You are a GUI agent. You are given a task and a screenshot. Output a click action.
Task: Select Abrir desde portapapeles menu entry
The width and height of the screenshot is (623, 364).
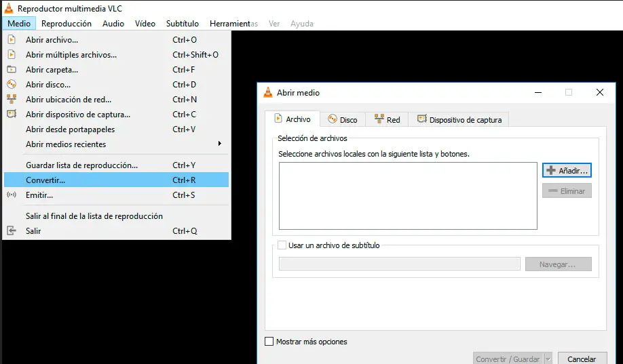117,129
